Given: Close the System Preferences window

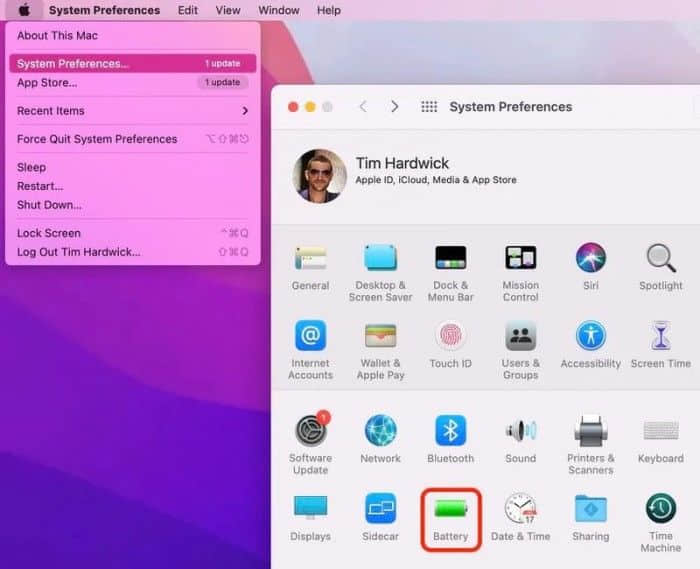Looking at the screenshot, I should [293, 107].
